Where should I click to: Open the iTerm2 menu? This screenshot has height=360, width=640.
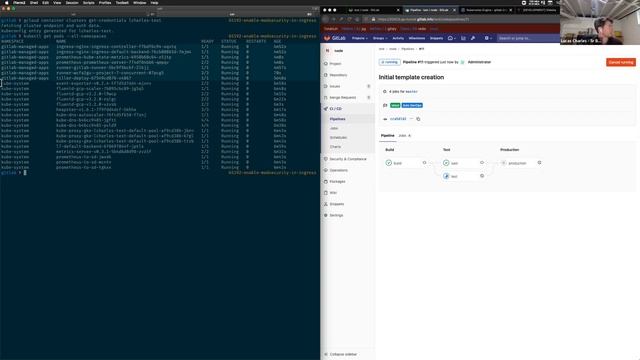point(19,2)
